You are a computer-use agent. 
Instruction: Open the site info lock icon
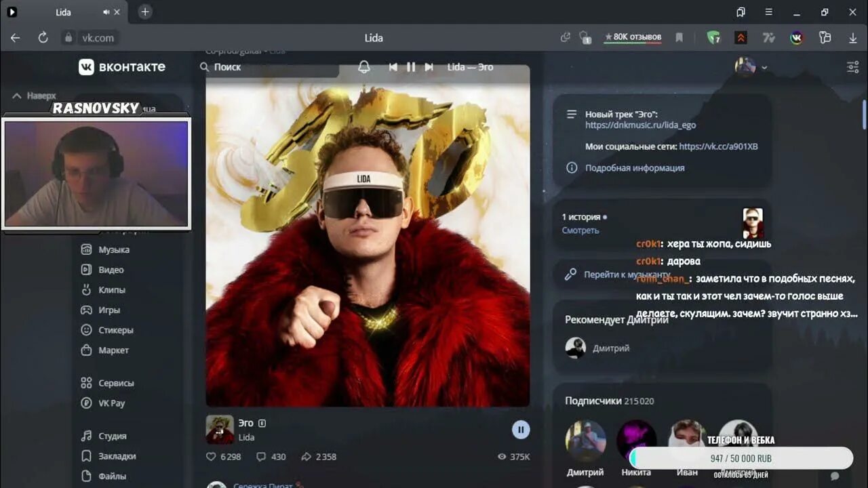click(67, 38)
